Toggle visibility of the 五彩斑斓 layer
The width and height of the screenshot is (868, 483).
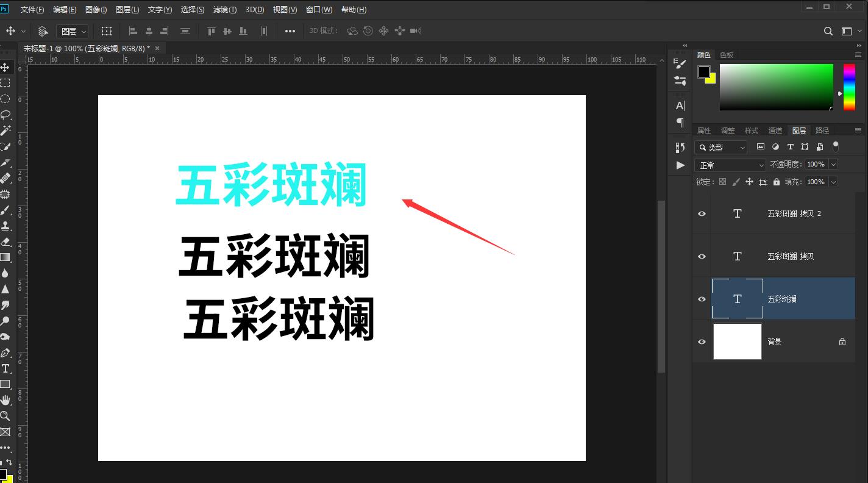point(702,298)
